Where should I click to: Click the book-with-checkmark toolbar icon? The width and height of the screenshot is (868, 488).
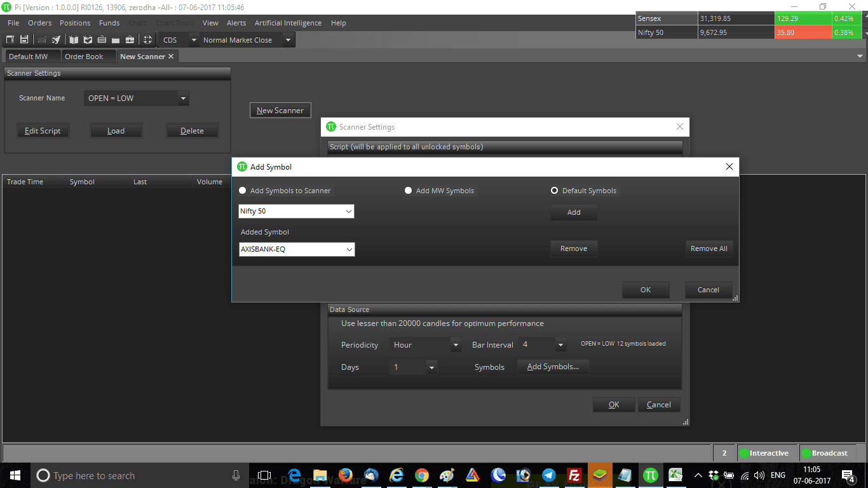88,39
